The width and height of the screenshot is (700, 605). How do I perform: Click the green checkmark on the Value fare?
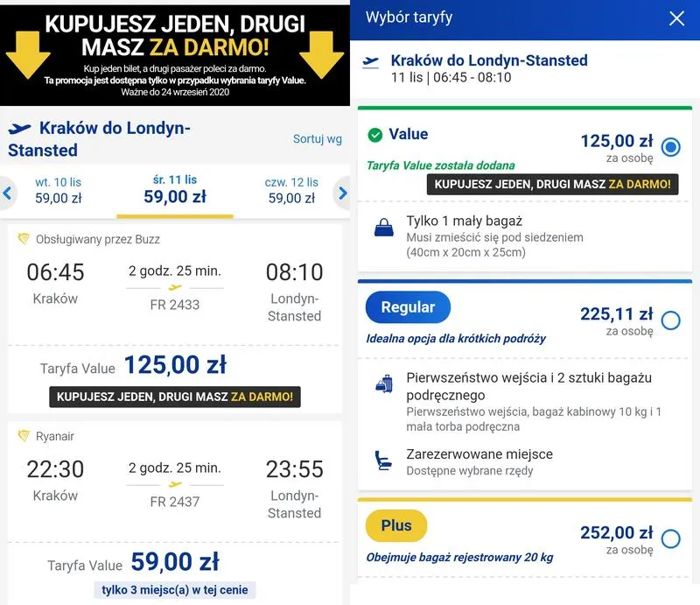pyautogui.click(x=374, y=136)
